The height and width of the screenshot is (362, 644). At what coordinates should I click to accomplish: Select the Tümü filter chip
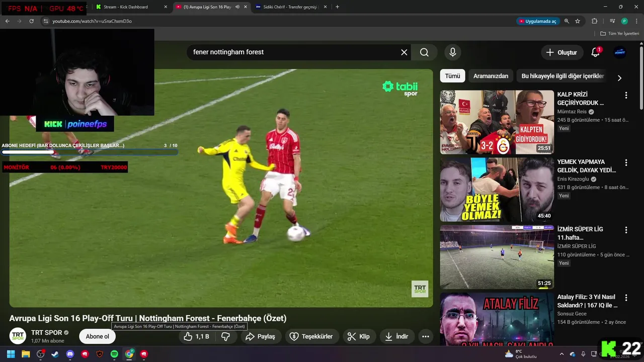tap(452, 76)
